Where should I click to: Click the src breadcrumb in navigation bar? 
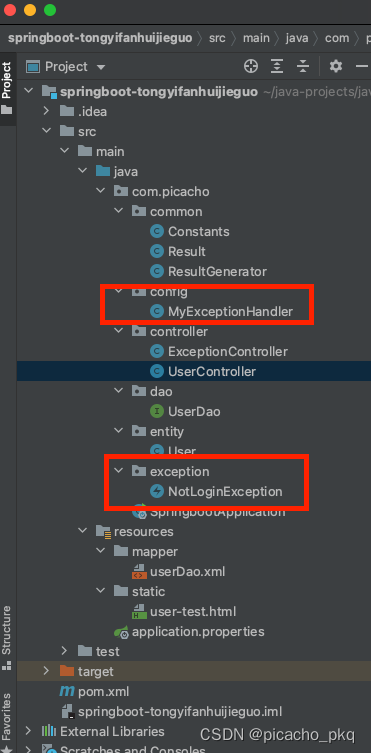[x=217, y=38]
